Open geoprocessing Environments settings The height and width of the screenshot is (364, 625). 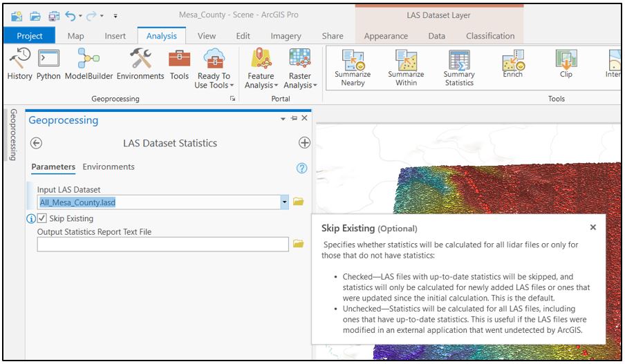click(x=140, y=64)
